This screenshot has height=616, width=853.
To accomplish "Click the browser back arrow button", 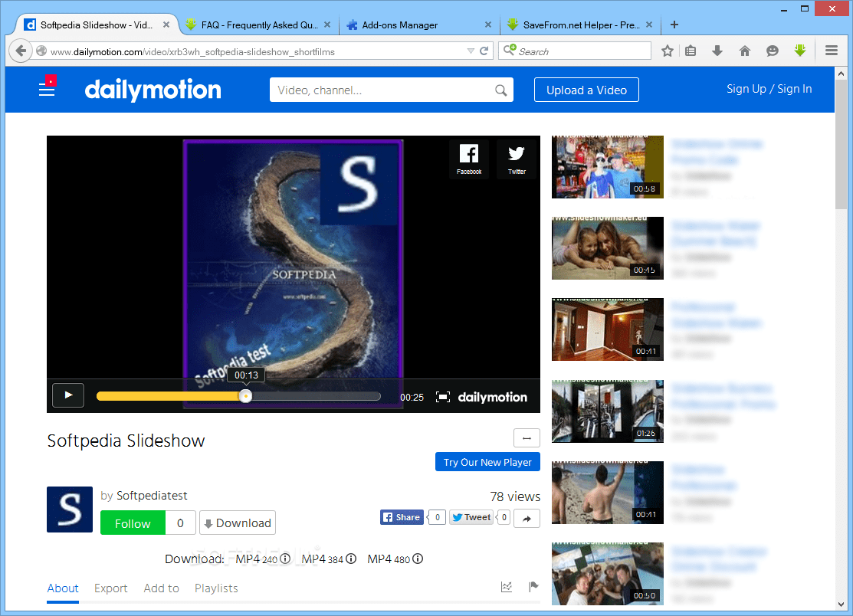I will click(x=21, y=51).
